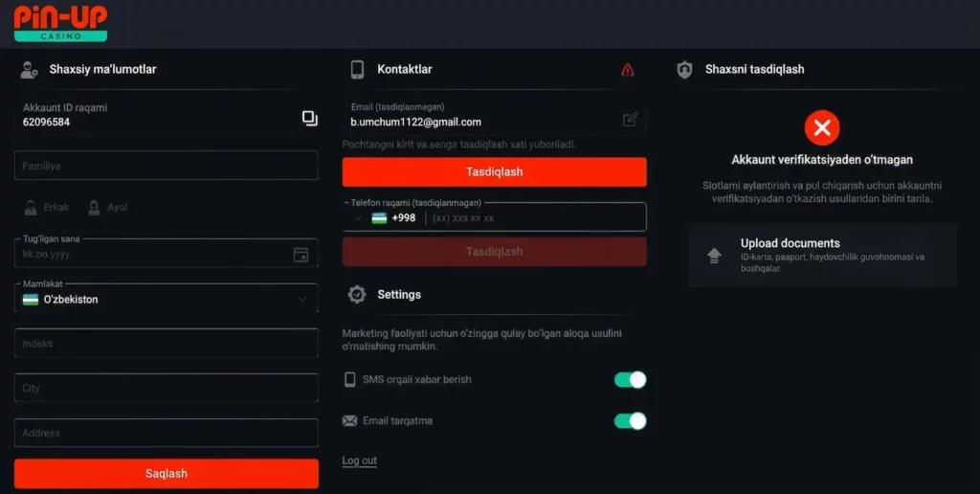
Task: Disable the Email tarqatma toggle
Action: [630, 421]
